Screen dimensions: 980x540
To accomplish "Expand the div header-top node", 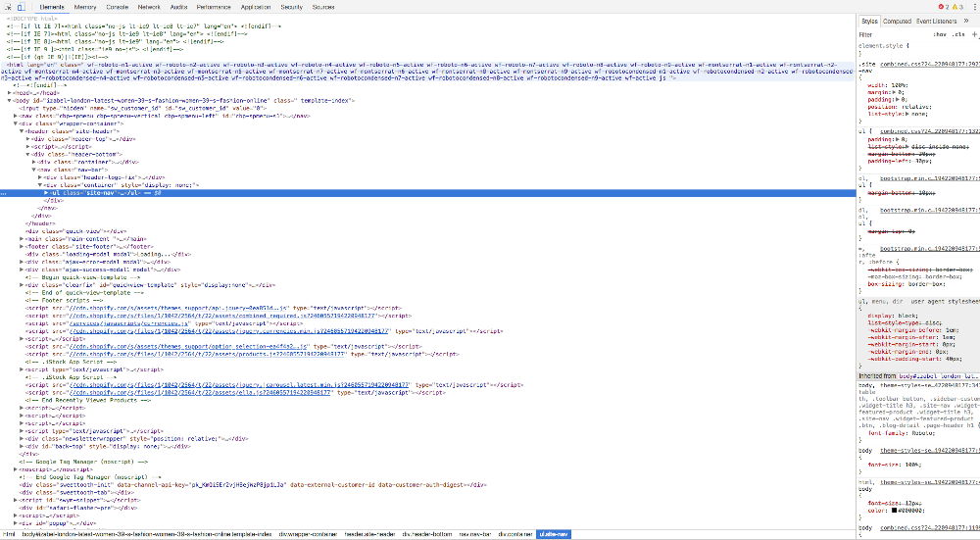I will coord(28,139).
